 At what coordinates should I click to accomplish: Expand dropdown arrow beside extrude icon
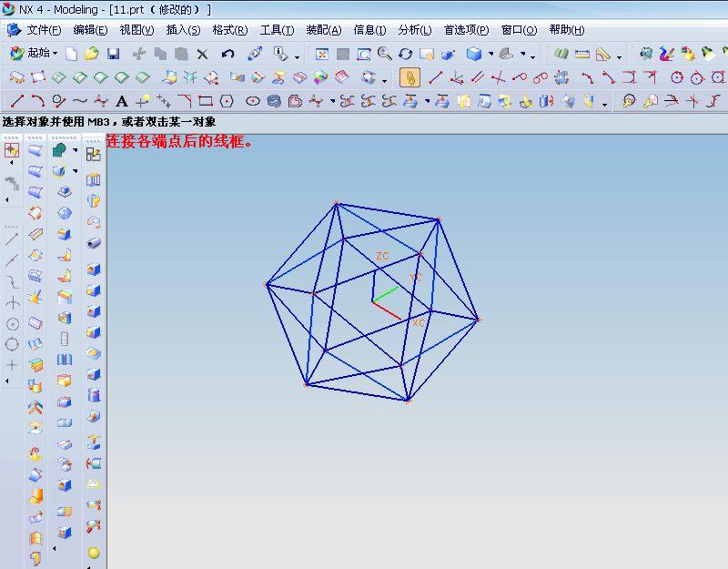click(75, 171)
